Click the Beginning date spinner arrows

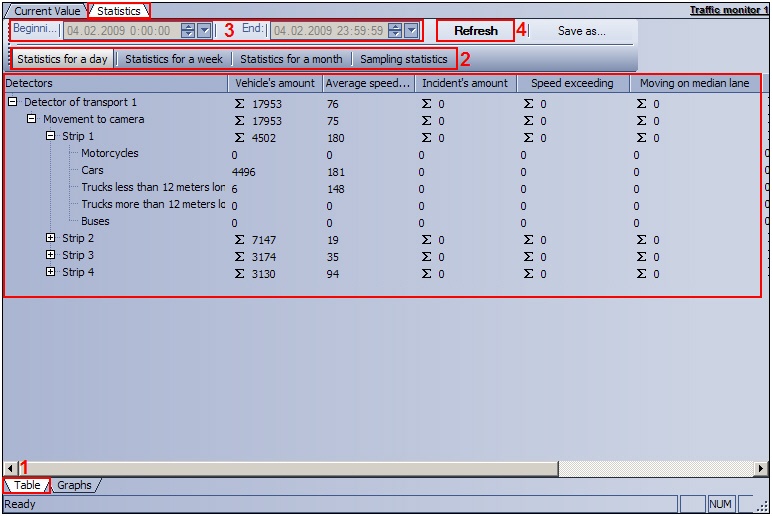(x=188, y=31)
